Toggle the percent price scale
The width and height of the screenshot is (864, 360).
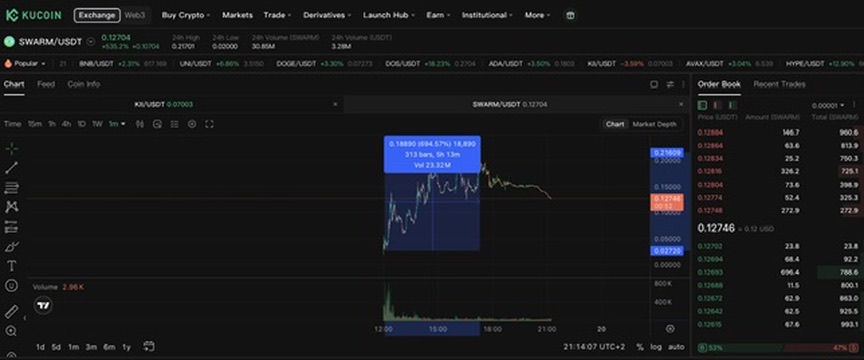[x=640, y=347]
